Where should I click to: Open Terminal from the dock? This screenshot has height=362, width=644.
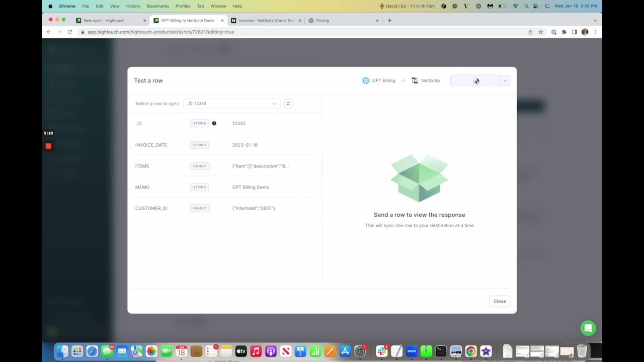click(x=441, y=351)
